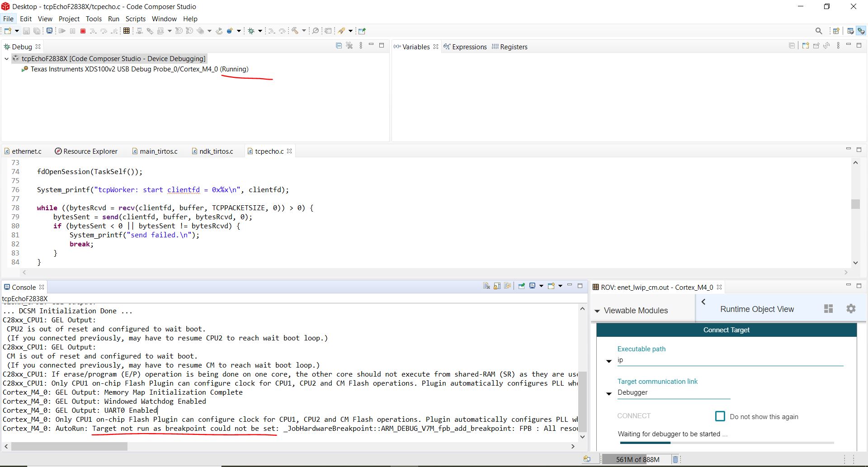Click the Executable path input field
868x467 pixels.
point(730,360)
